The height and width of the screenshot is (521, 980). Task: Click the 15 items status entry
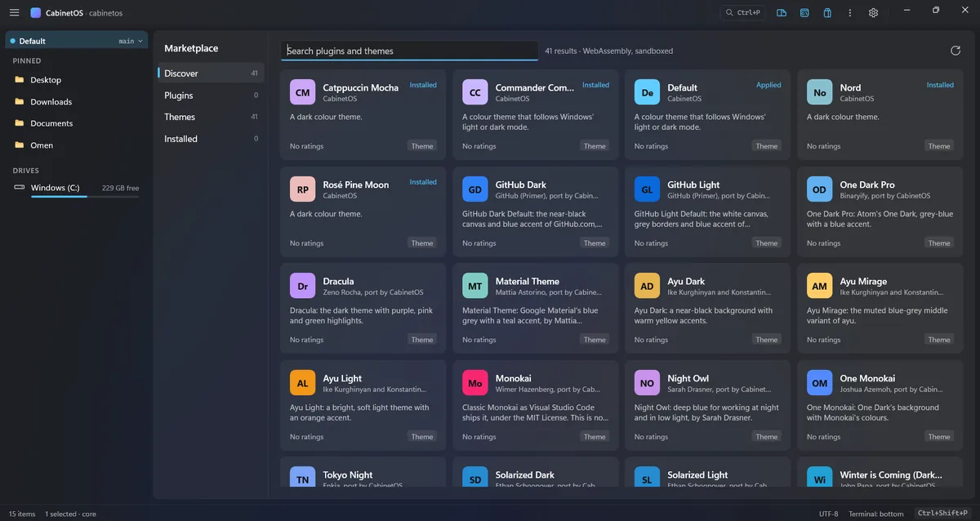click(22, 514)
